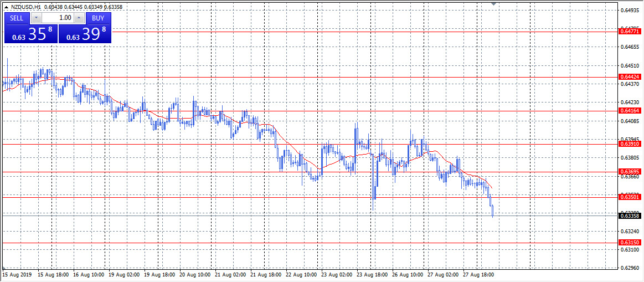Click the 0.64510 price scale value
Viewport: 644px width, 282px height.
(629, 66)
